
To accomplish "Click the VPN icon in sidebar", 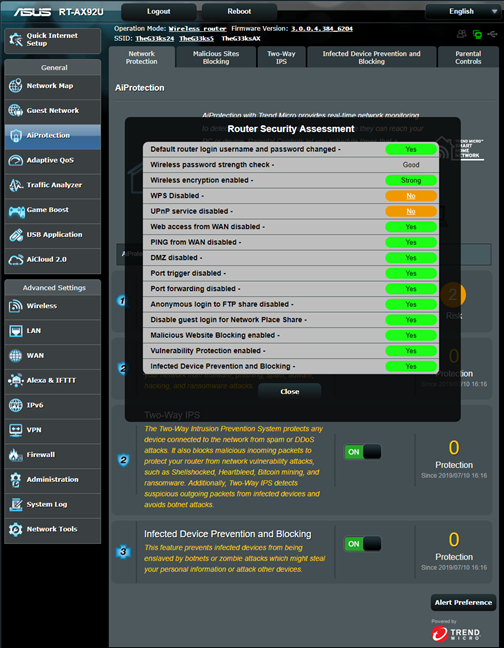I will [x=16, y=430].
